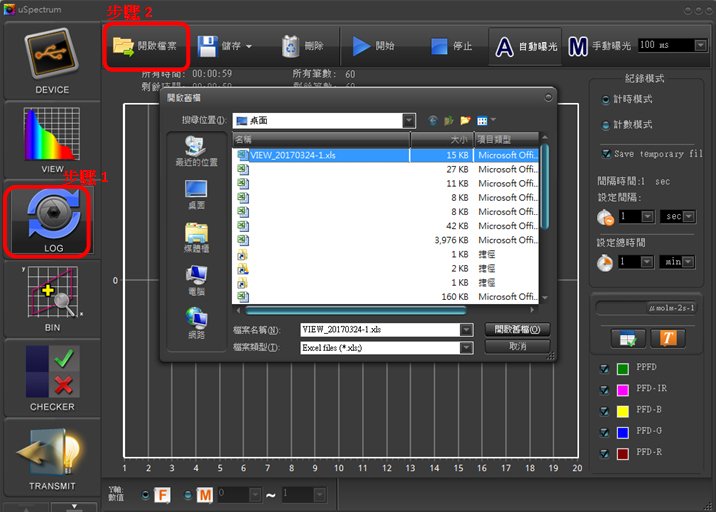Click the create new folder icon
Viewport: 716px width, 512px height.
pos(465,121)
